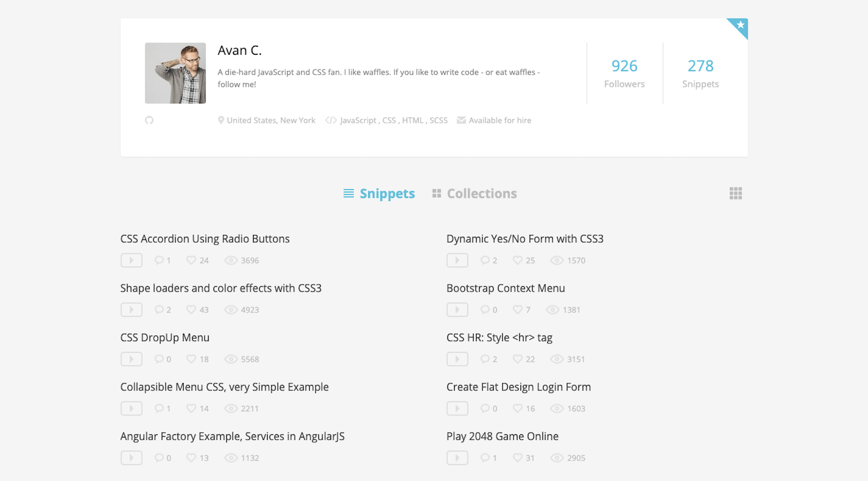Play preview of Flat Design Login Form

coord(457,408)
